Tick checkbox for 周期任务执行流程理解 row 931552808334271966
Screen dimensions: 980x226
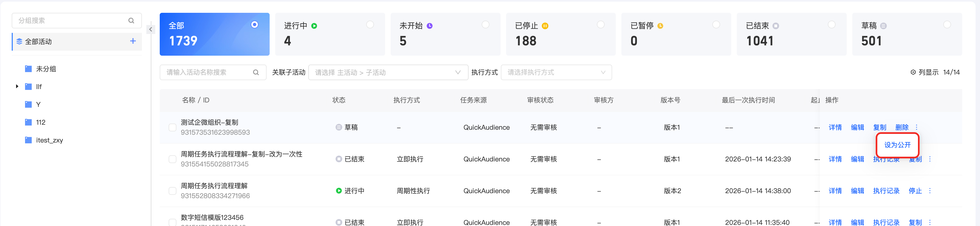[x=172, y=191]
